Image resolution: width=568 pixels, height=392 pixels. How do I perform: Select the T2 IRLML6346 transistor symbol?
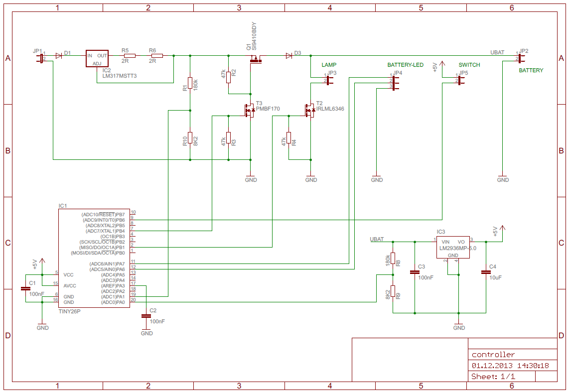pyautogui.click(x=309, y=110)
